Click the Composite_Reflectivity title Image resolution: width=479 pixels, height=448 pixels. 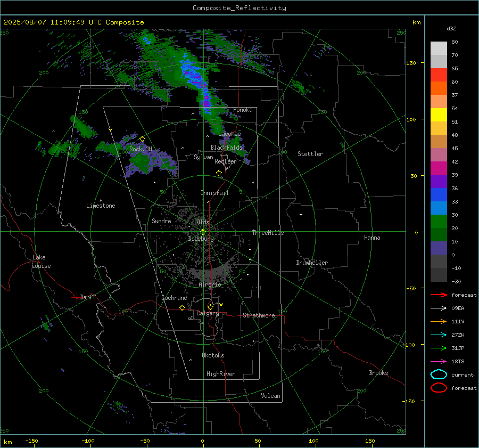tap(240, 8)
